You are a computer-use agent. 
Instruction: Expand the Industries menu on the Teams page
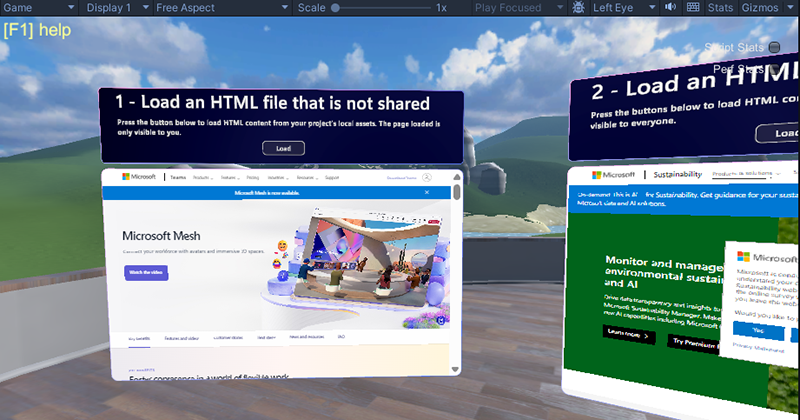point(278,178)
